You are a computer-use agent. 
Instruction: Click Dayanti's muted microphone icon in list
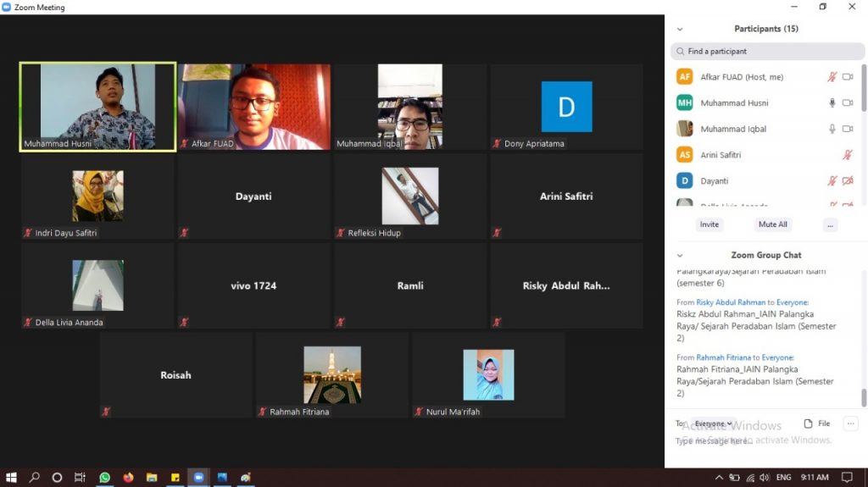click(x=832, y=181)
